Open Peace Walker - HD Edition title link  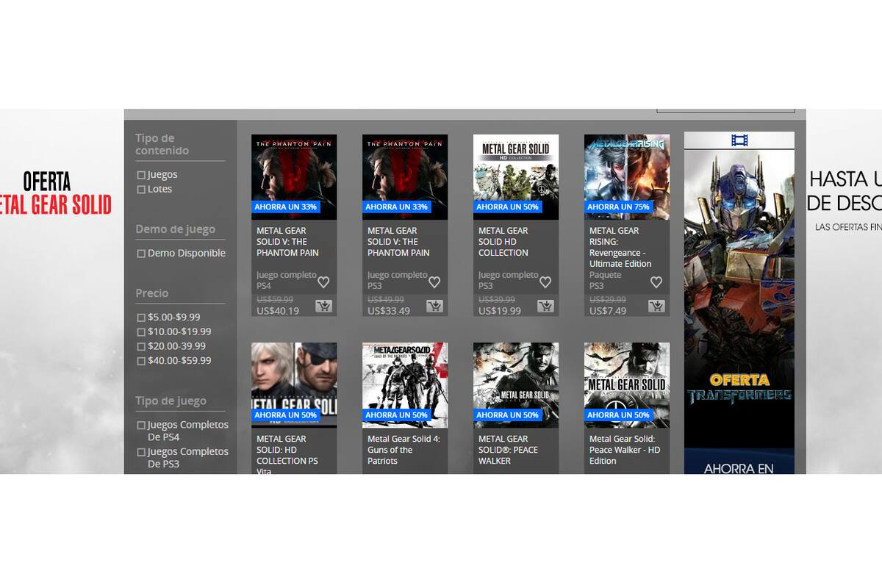click(x=625, y=450)
